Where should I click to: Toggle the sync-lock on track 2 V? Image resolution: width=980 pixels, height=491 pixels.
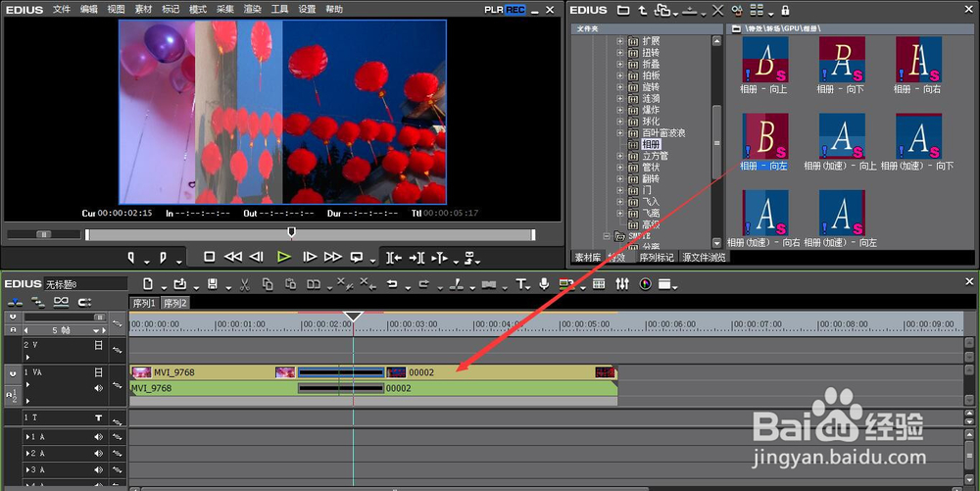pos(117,351)
